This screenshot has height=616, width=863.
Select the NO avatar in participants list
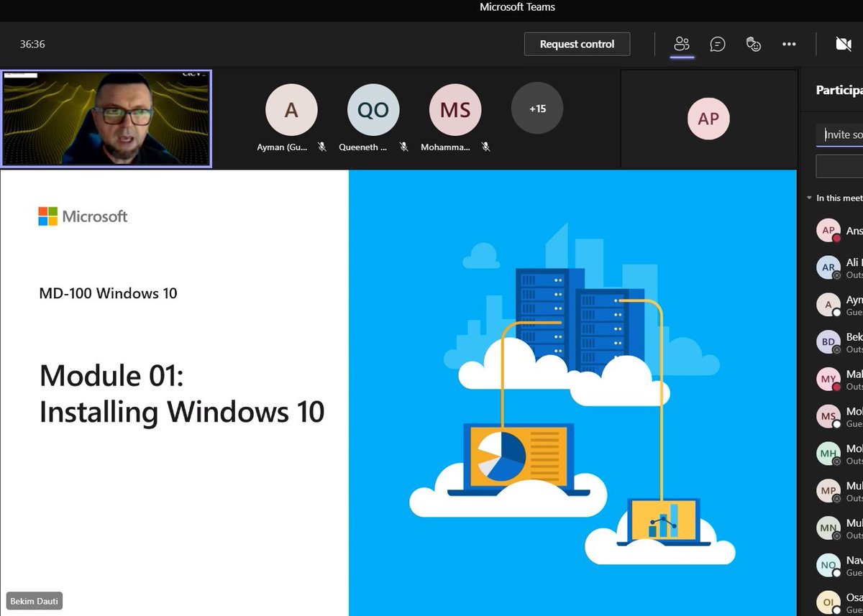tap(828, 566)
